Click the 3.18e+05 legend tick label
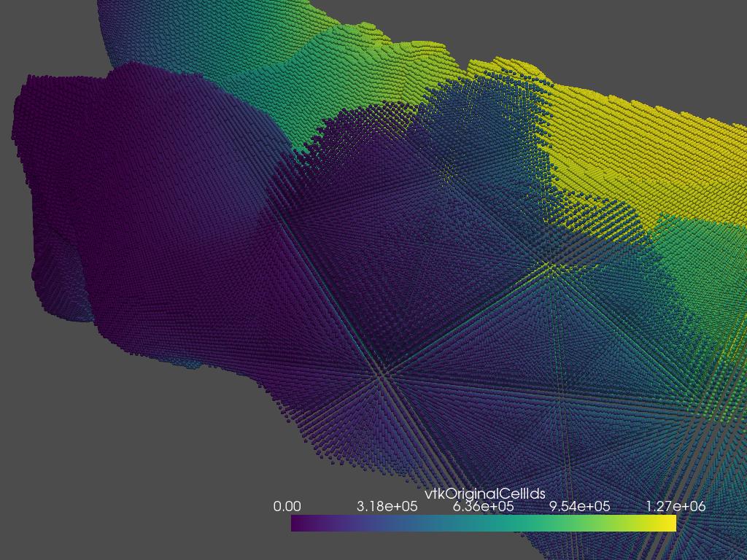Viewport: 747px width, 560px height. coord(387,506)
